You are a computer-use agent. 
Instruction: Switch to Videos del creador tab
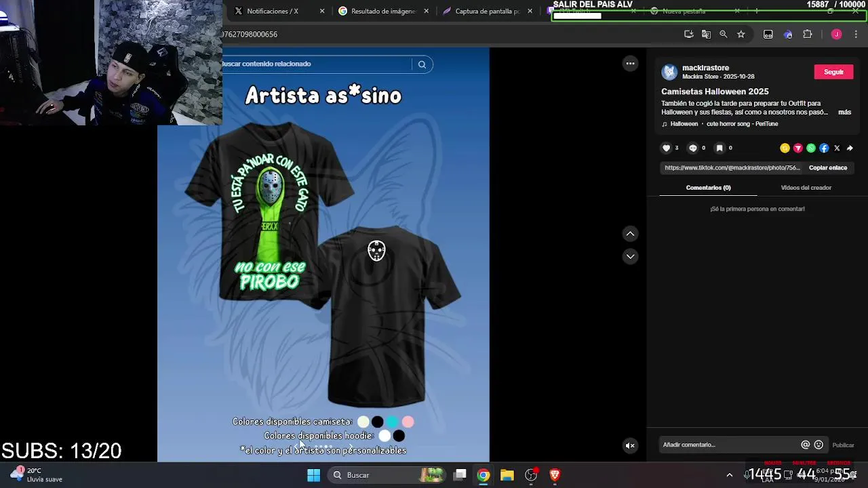tap(806, 188)
